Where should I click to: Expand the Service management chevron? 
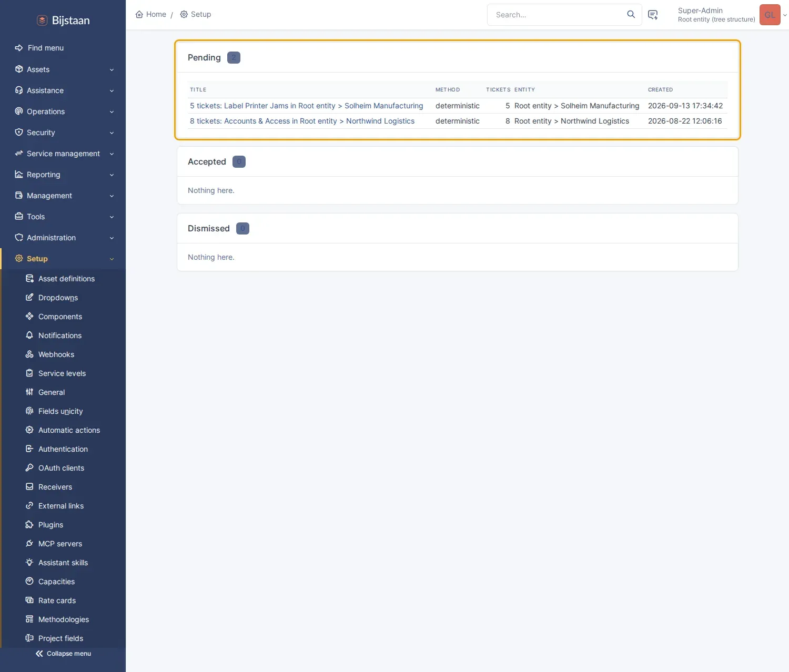point(112,154)
